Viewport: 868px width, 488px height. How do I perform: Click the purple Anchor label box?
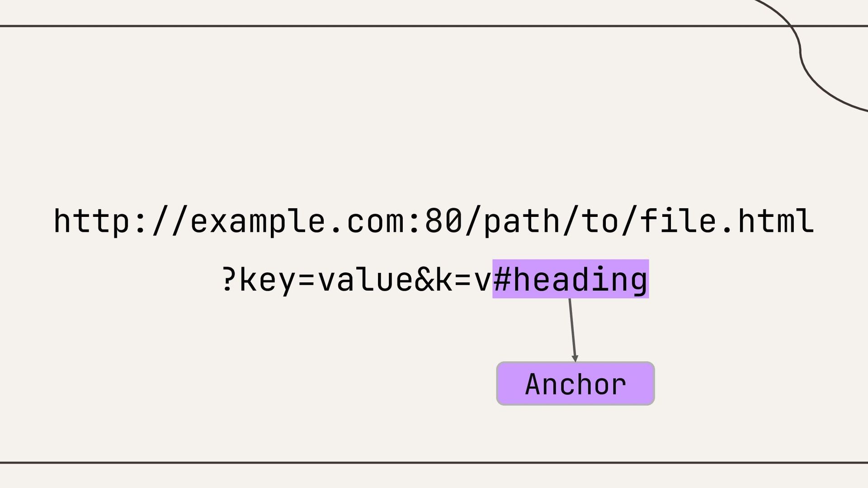(x=575, y=384)
